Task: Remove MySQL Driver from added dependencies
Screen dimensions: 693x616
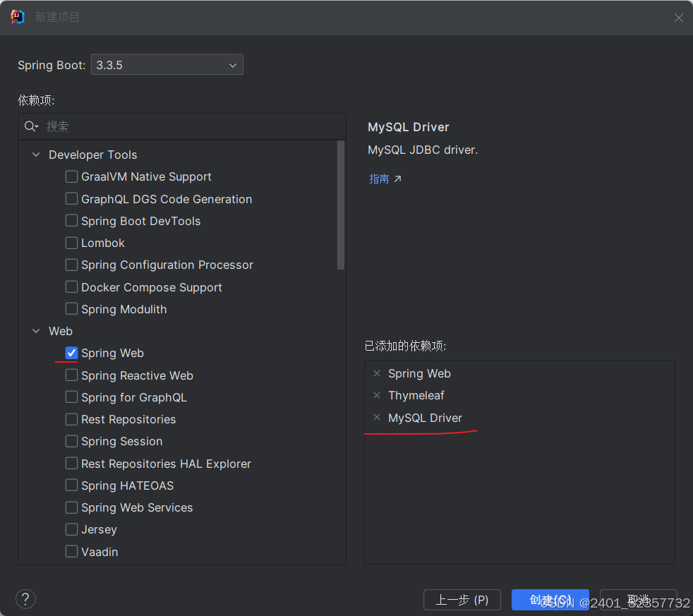Action: click(377, 417)
